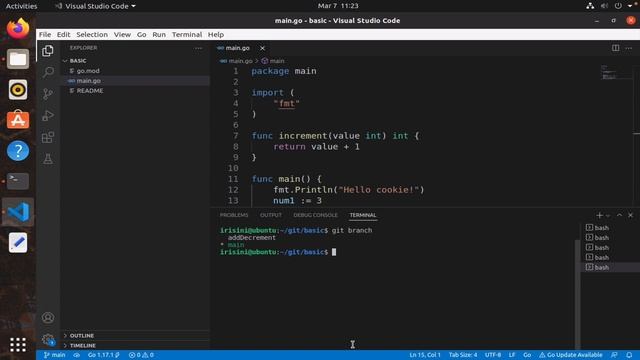This screenshot has width=640, height=360.
Task: Create a new terminal with plus icon
Action: click(599, 215)
